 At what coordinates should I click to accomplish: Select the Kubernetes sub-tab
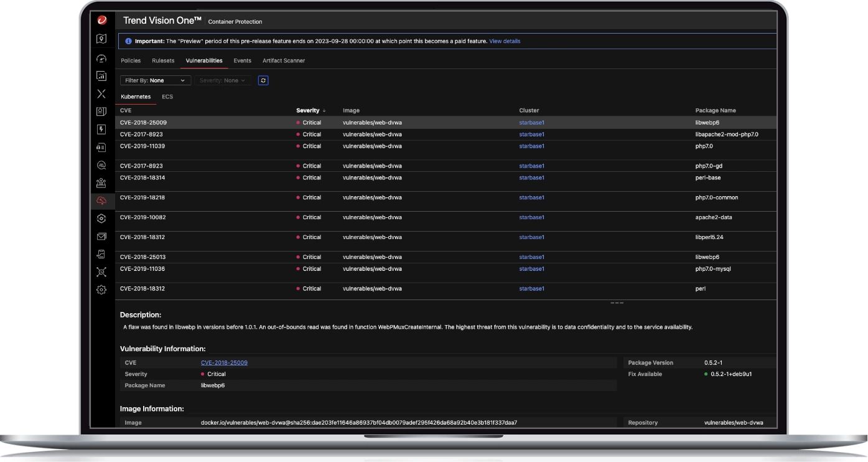136,97
